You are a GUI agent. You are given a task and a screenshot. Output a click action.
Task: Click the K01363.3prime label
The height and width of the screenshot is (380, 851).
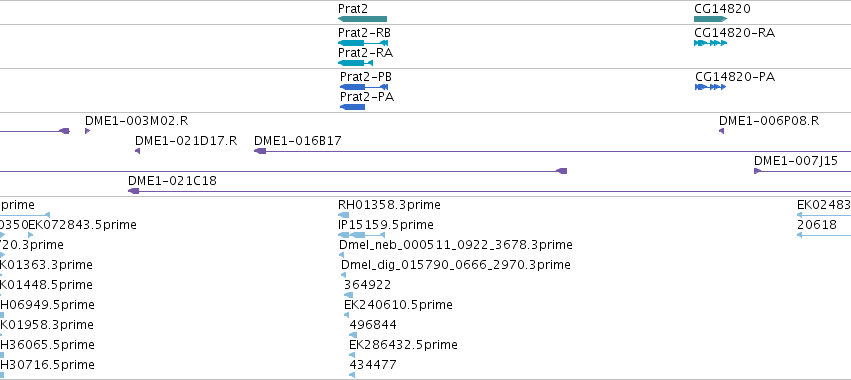[x=46, y=265]
